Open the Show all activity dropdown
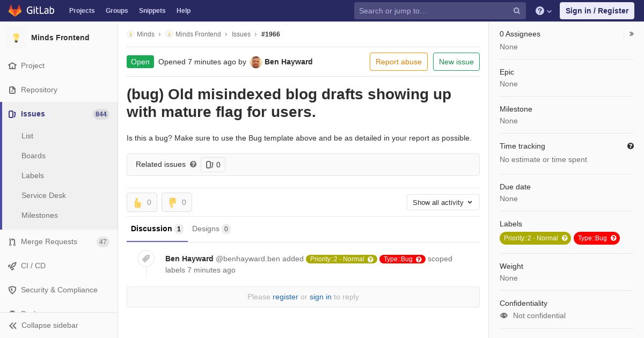The width and height of the screenshot is (644, 338). click(443, 202)
